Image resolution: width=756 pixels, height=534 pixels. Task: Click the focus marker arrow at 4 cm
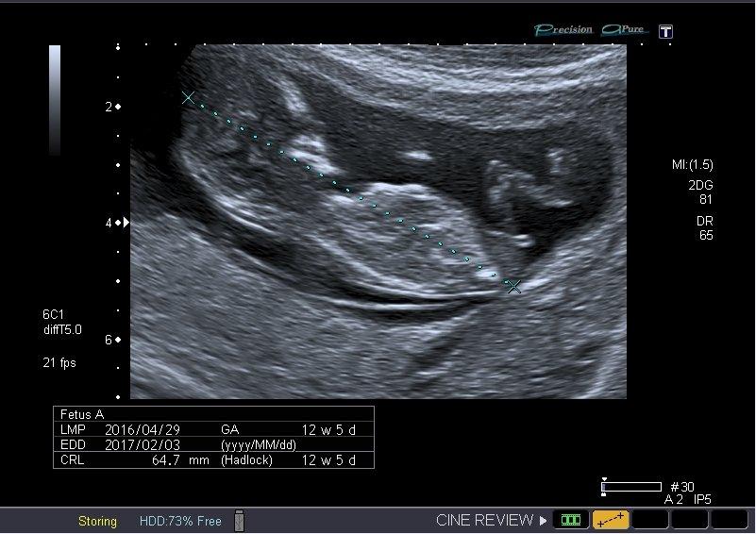[x=126, y=223]
